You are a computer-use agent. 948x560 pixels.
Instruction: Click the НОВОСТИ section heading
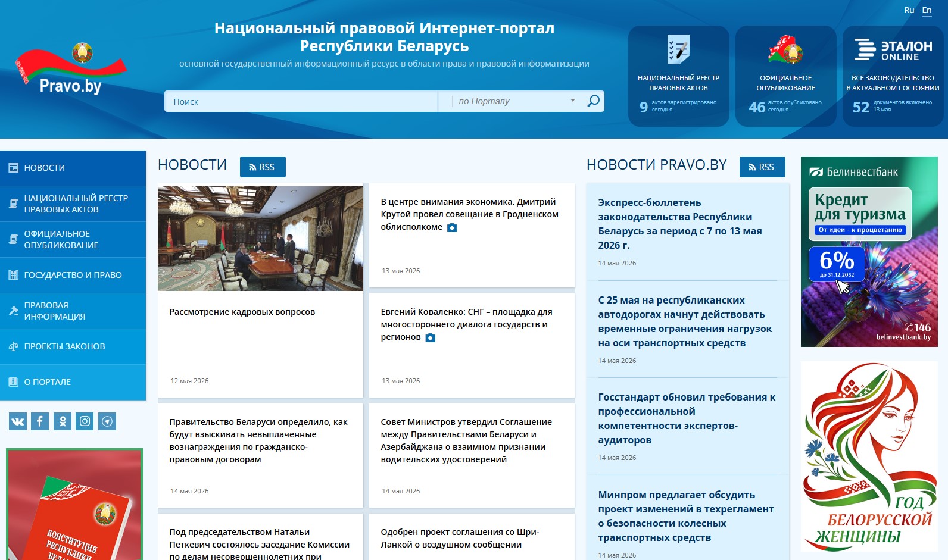pos(192,165)
